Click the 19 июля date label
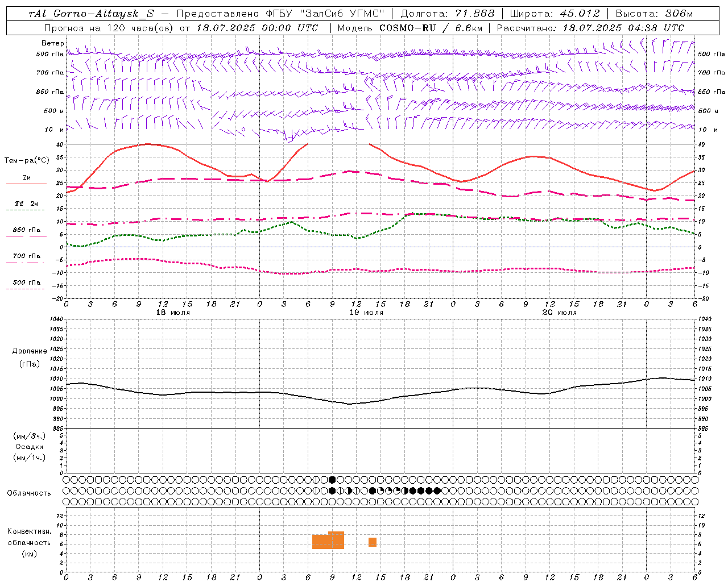728x582 pixels. point(366,313)
